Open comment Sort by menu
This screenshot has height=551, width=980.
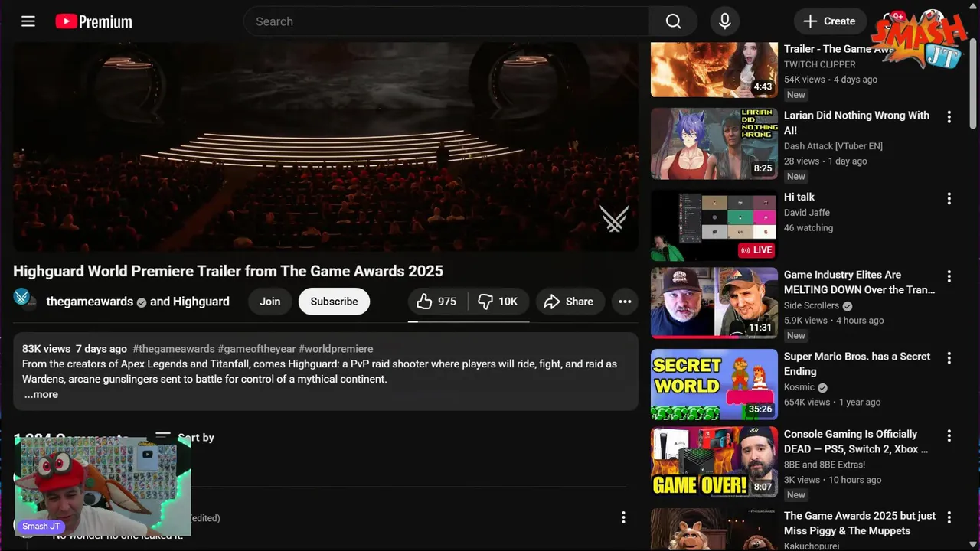click(185, 437)
